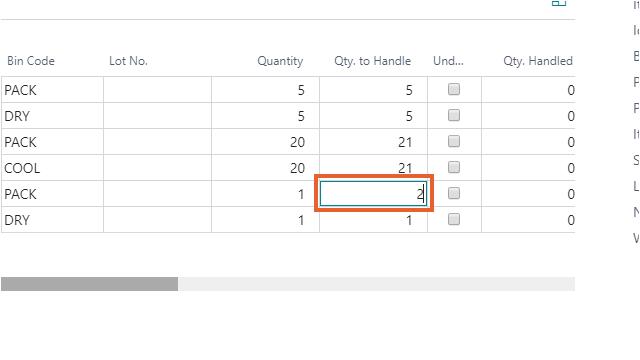
Task: Click the Quantity column header
Action: point(280,61)
